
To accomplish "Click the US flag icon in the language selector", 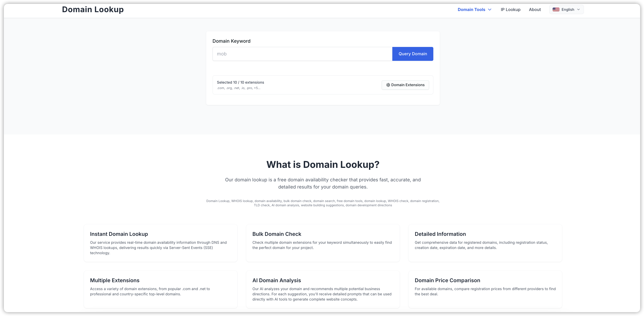I will pyautogui.click(x=556, y=9).
